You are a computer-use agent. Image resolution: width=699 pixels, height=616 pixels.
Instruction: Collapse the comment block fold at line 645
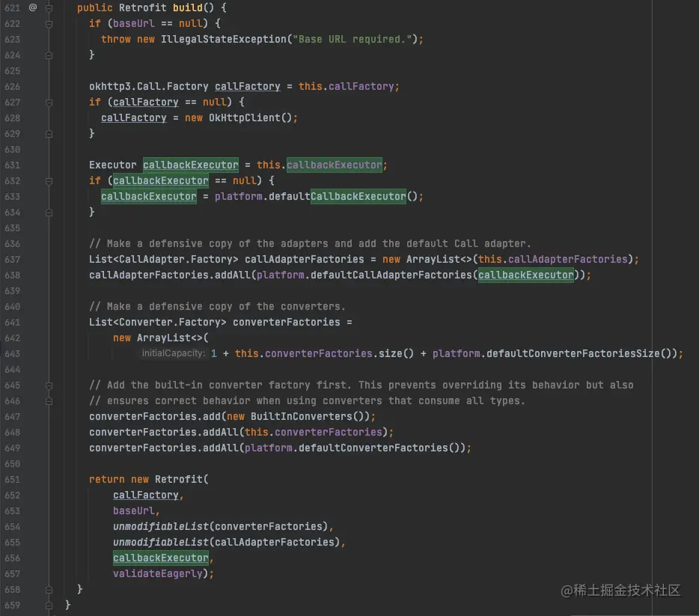(x=49, y=385)
